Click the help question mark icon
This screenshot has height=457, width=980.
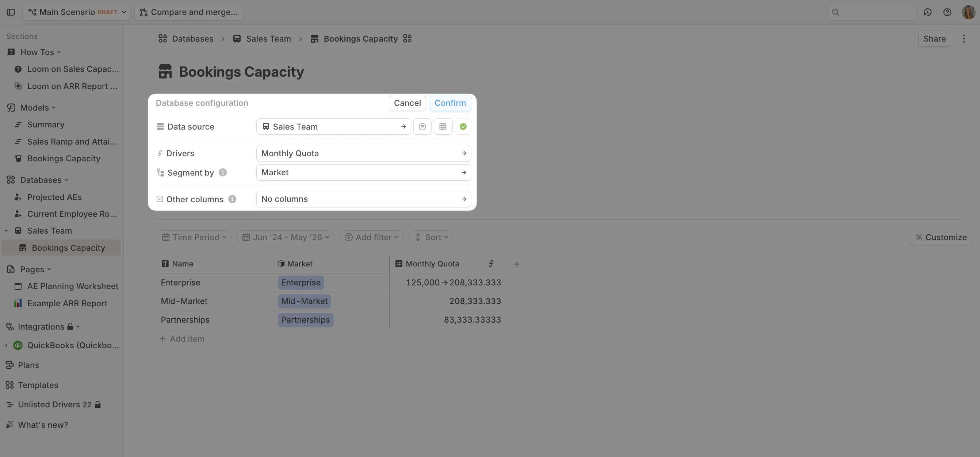tap(947, 12)
